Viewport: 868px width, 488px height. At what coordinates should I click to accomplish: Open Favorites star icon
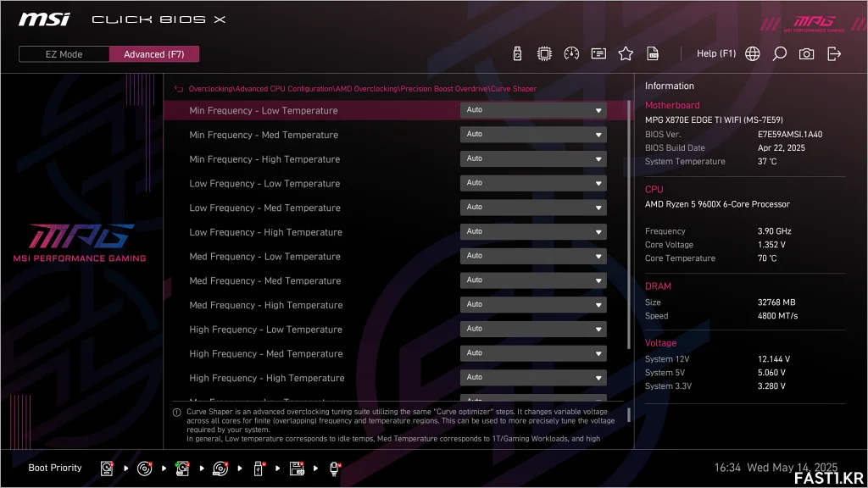click(626, 53)
